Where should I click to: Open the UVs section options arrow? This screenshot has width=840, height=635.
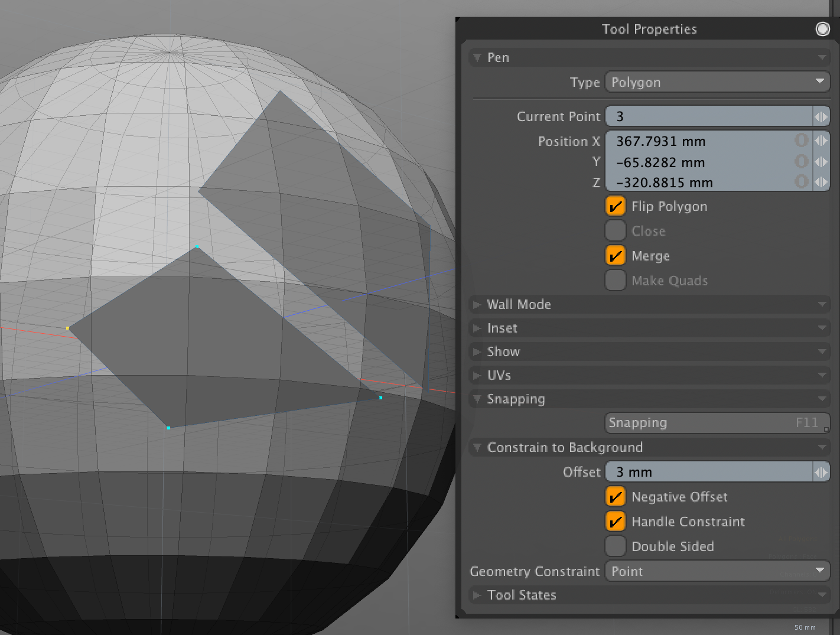pos(822,375)
